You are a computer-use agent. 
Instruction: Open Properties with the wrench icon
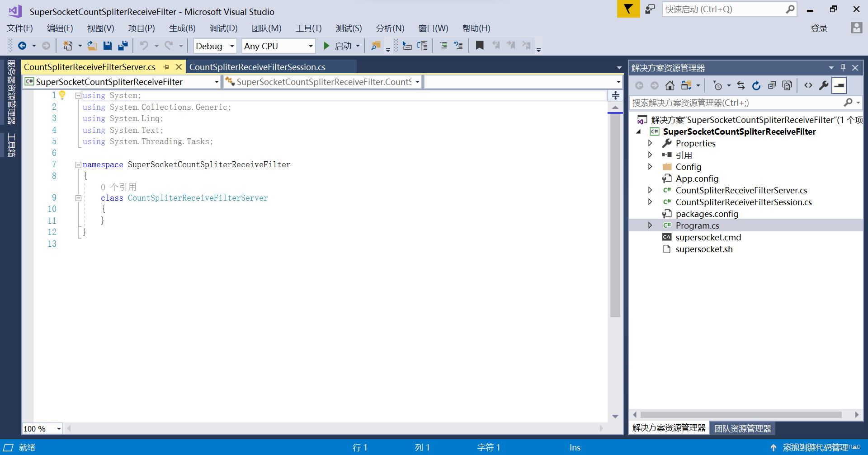824,85
